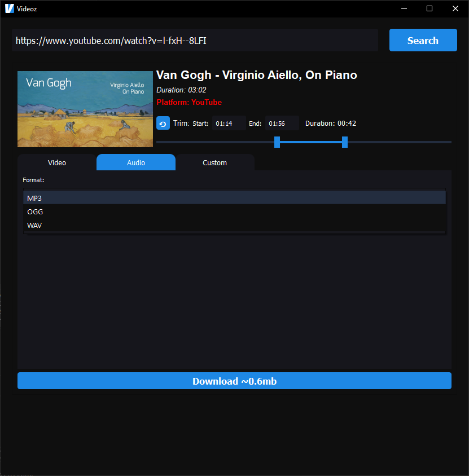Viewport: 469px width, 476px height.
Task: Click the Platform: YouTube label
Action: [x=189, y=102]
